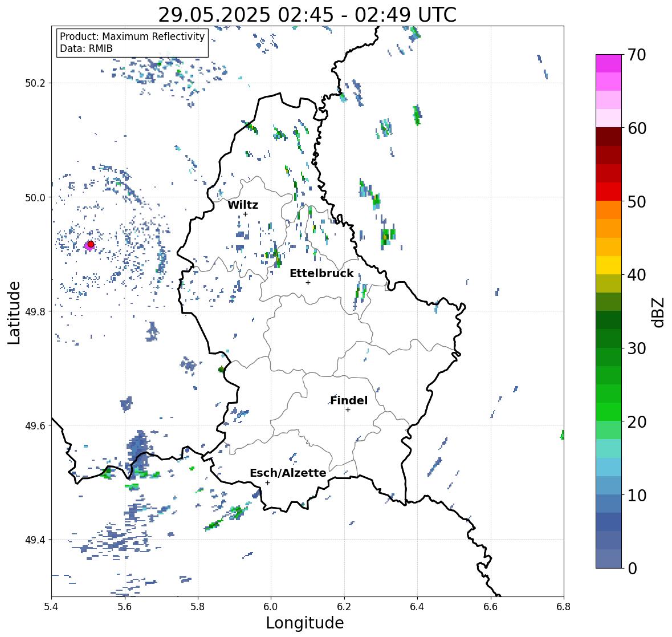Click the colorbar tick value 0
The width and height of the screenshot is (672, 637).
coord(632,569)
